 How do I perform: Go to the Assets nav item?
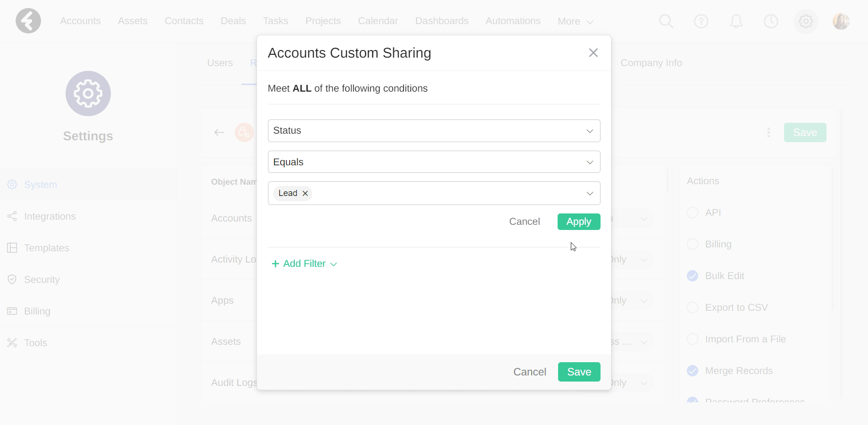pos(133,21)
